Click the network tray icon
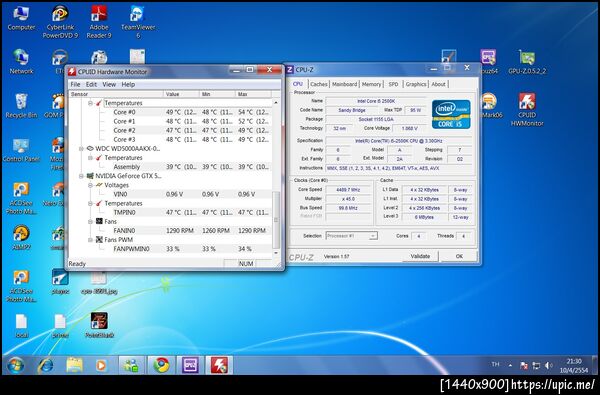 (536, 366)
